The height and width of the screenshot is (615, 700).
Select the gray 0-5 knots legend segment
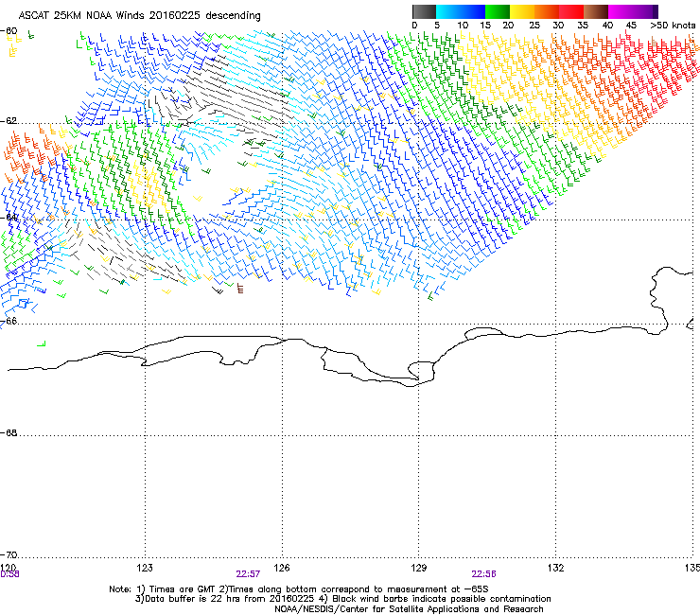point(424,11)
